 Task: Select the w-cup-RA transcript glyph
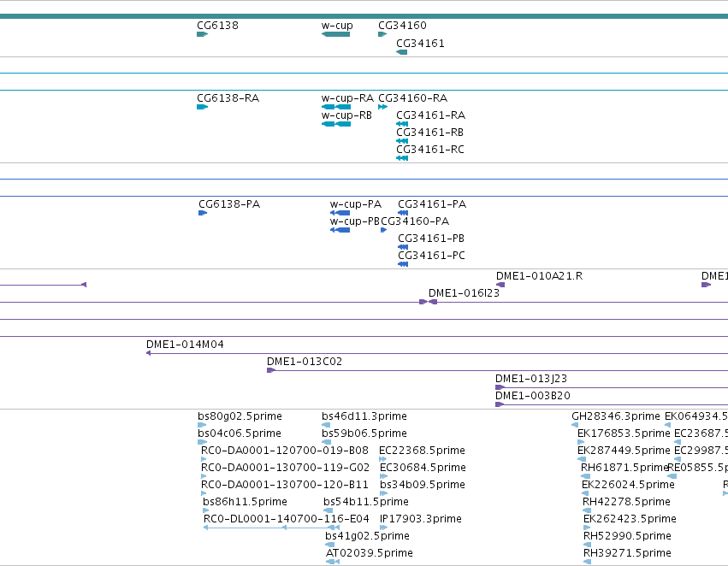point(336,107)
